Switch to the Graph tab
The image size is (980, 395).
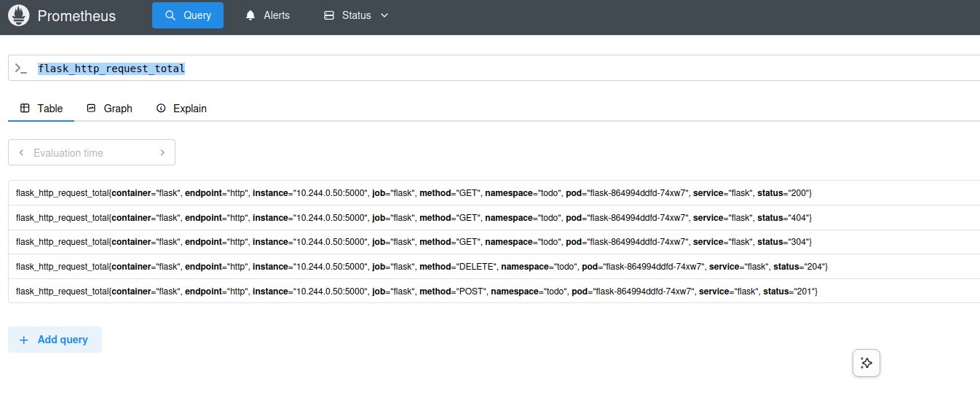pyautogui.click(x=110, y=108)
